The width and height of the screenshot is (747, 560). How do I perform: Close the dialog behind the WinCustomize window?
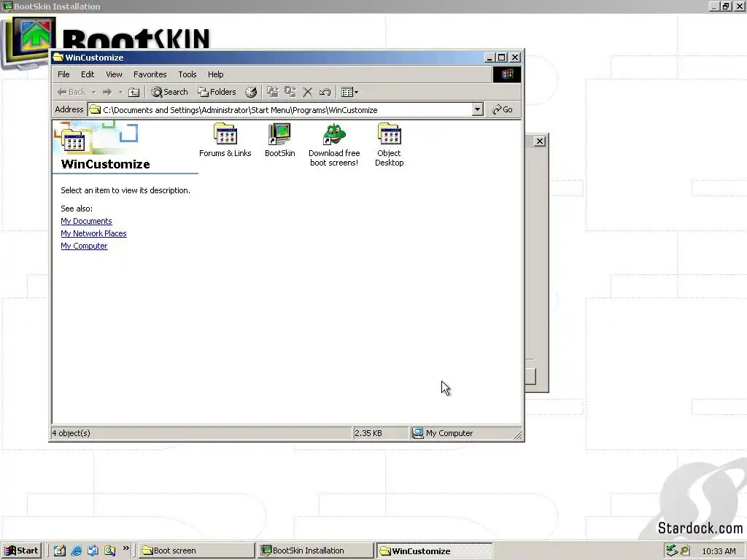click(539, 141)
